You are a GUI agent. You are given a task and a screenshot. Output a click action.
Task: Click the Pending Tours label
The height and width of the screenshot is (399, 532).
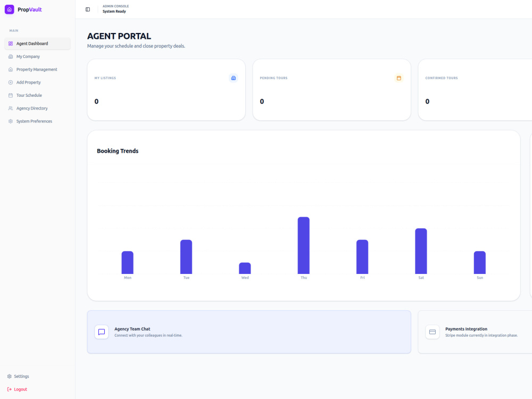[273, 78]
